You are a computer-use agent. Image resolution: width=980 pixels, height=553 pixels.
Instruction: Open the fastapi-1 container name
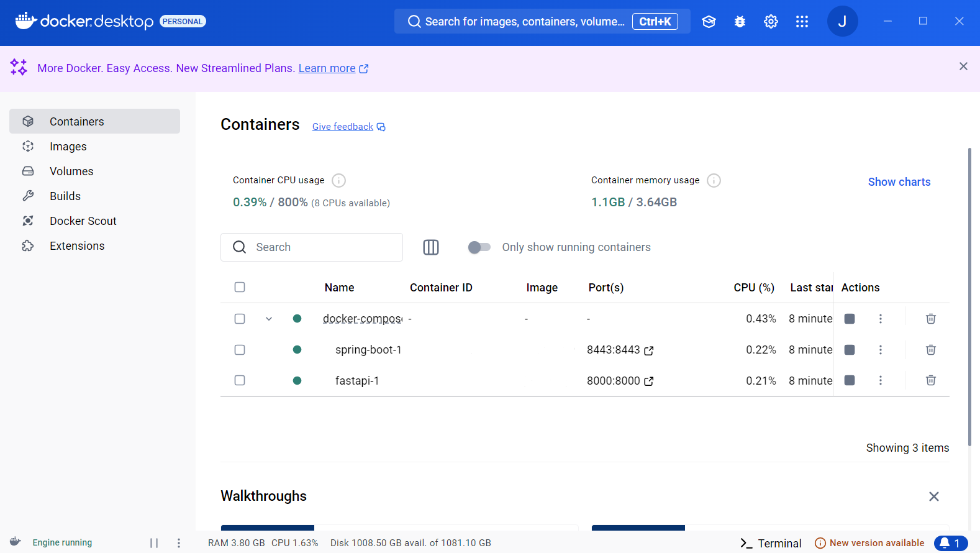click(x=357, y=380)
